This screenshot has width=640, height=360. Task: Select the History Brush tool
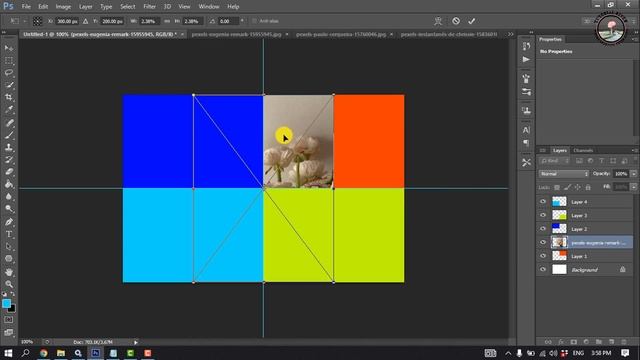pos(9,160)
